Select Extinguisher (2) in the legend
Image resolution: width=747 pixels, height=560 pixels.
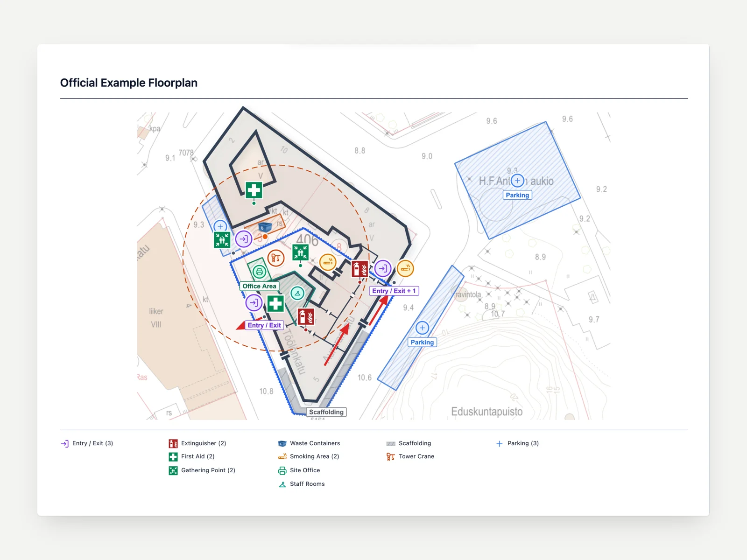[197, 443]
